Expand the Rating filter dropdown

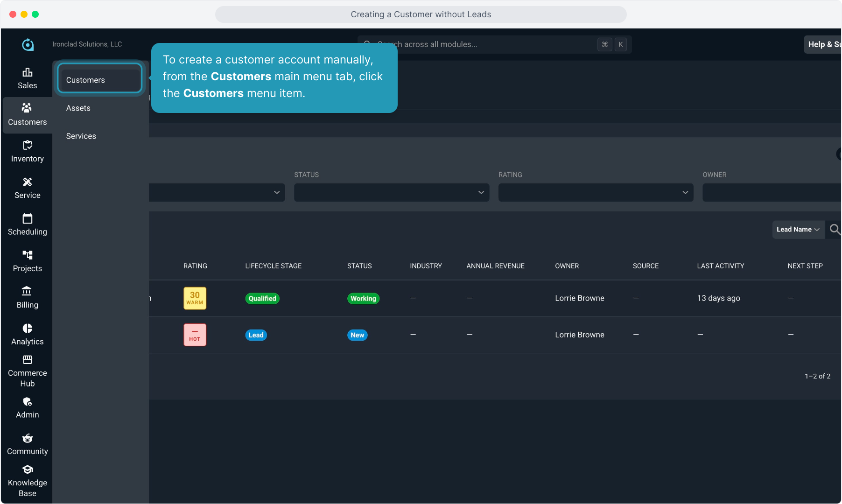click(596, 192)
